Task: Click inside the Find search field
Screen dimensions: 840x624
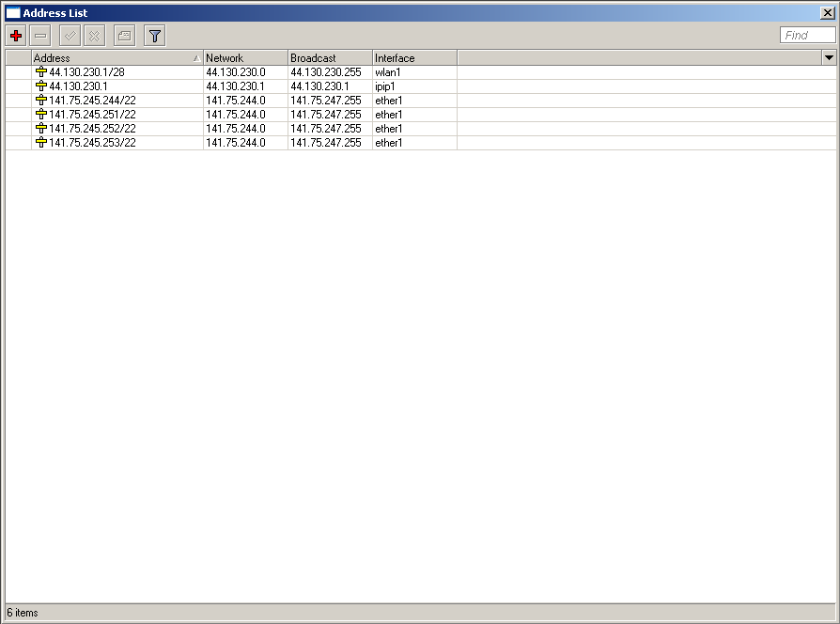Action: [x=807, y=36]
